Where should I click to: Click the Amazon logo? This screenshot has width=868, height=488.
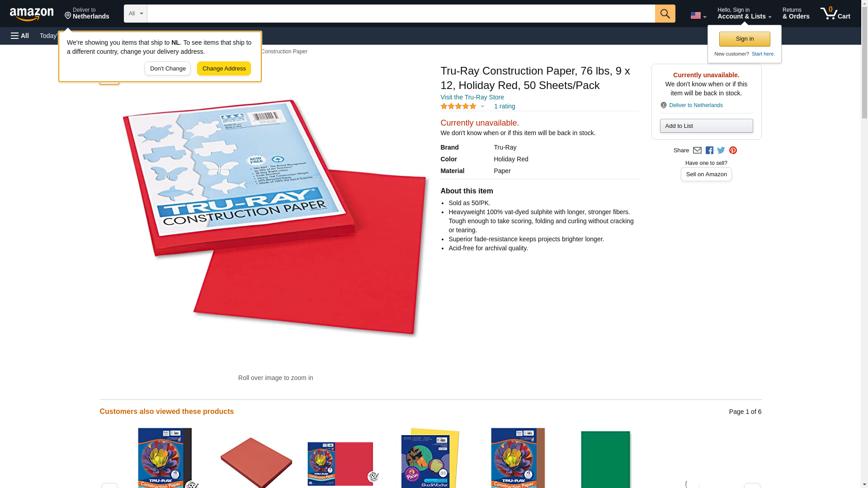click(x=32, y=14)
